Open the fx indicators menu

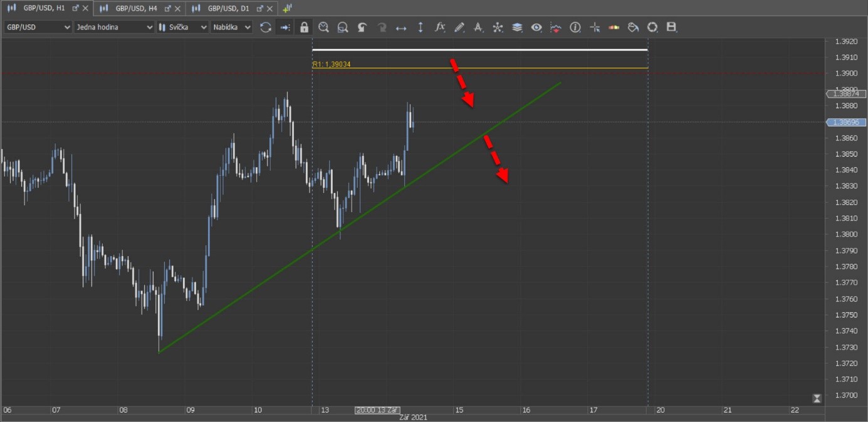(440, 27)
